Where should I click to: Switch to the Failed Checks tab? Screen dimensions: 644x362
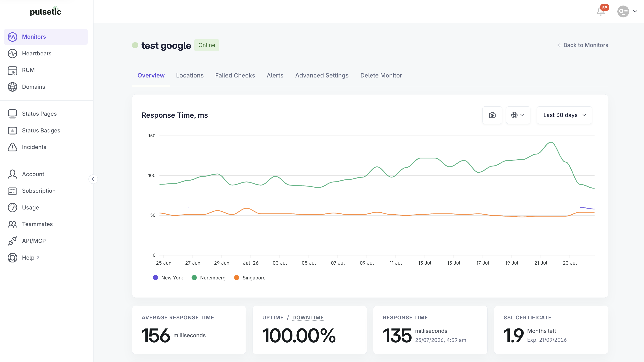click(x=235, y=75)
